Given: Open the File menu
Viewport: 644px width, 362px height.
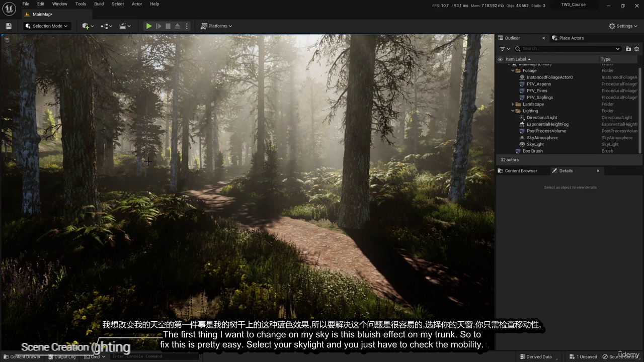Looking at the screenshot, I should click(x=26, y=4).
